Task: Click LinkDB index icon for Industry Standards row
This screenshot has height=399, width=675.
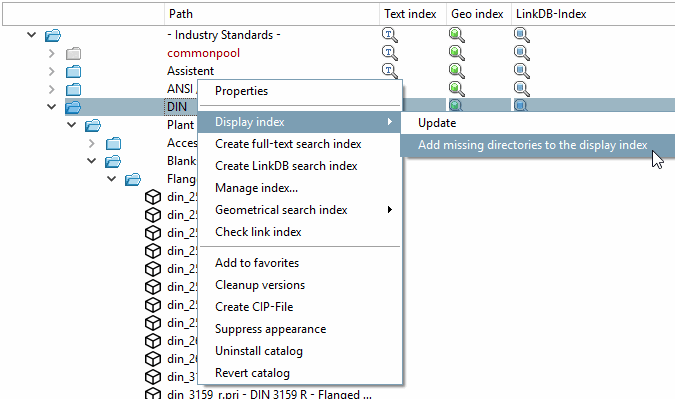Action: [521, 35]
